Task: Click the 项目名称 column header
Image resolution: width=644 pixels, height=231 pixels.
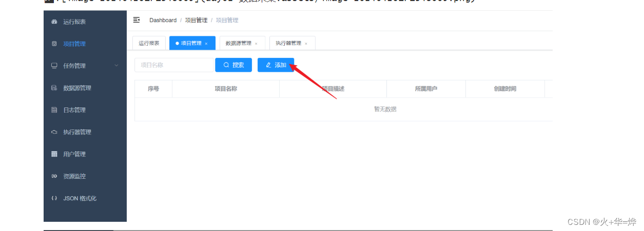Action: [226, 89]
